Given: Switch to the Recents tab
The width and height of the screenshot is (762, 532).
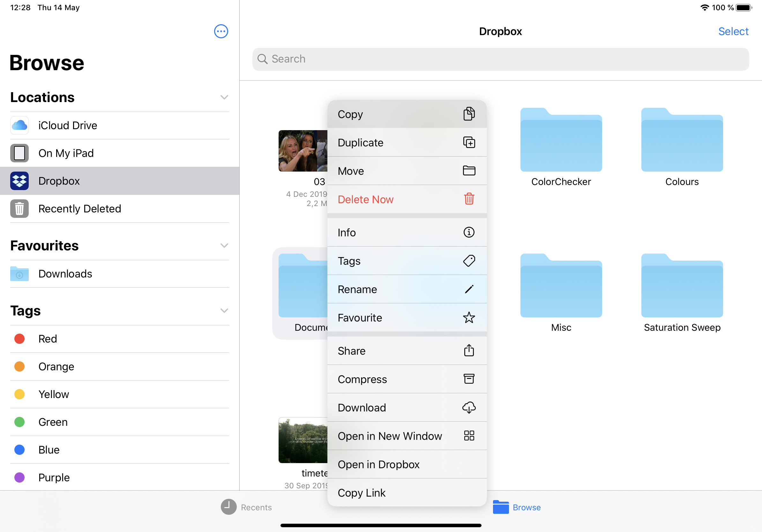Looking at the screenshot, I should pyautogui.click(x=246, y=507).
